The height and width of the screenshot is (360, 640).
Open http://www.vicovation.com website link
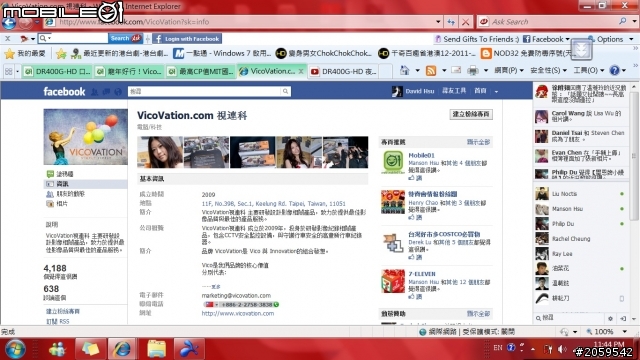(x=238, y=313)
